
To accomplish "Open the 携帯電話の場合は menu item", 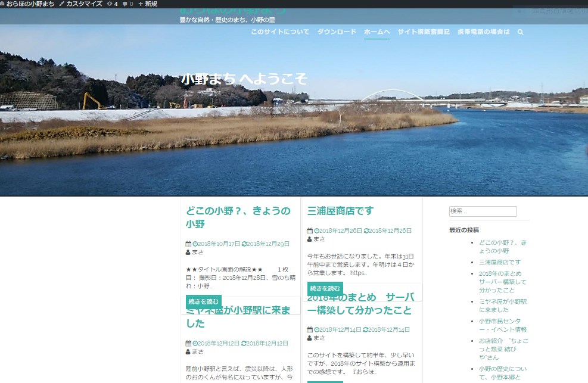I will click(x=484, y=32).
